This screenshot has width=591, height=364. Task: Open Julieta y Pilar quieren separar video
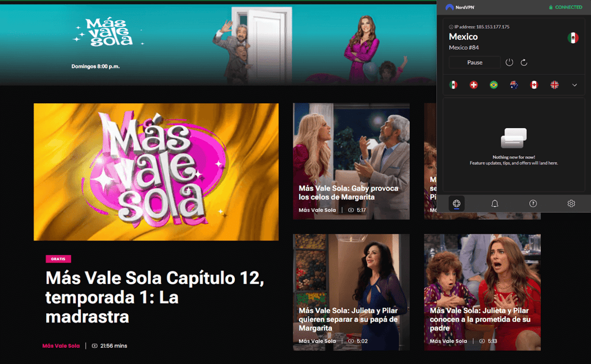(351, 292)
